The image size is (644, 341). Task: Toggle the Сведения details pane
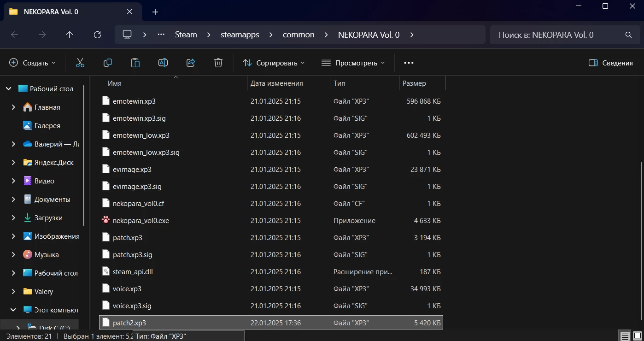(611, 63)
